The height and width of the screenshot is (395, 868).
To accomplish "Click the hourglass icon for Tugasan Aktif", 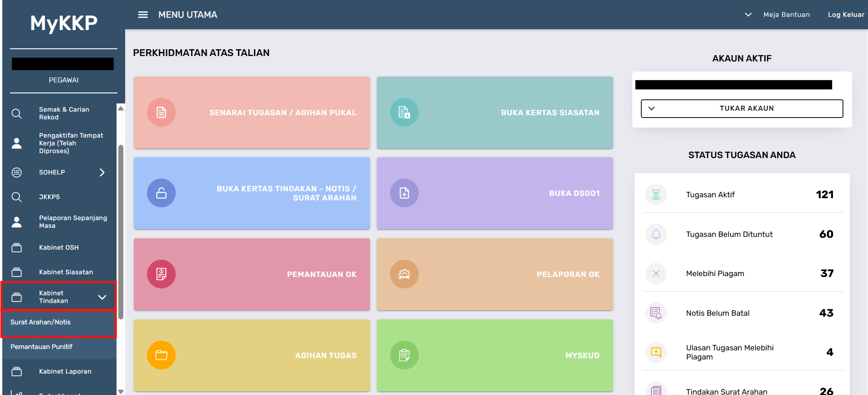I will (656, 195).
